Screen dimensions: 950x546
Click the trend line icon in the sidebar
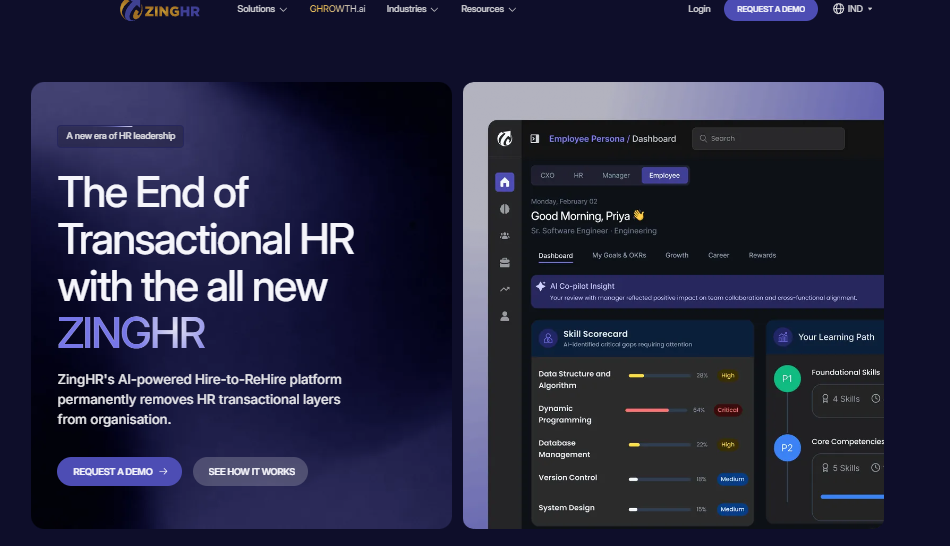click(x=505, y=289)
